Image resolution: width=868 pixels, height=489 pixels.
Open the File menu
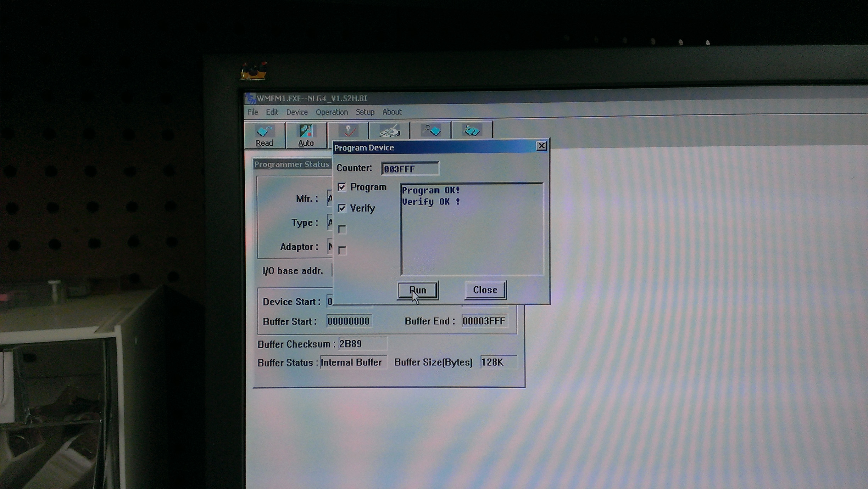click(x=252, y=112)
